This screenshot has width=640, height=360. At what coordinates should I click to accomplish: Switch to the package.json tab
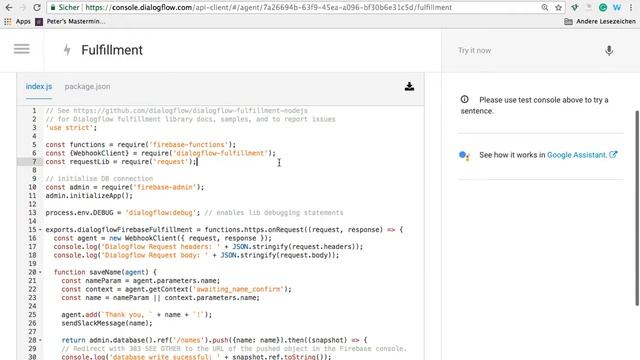pyautogui.click(x=87, y=87)
